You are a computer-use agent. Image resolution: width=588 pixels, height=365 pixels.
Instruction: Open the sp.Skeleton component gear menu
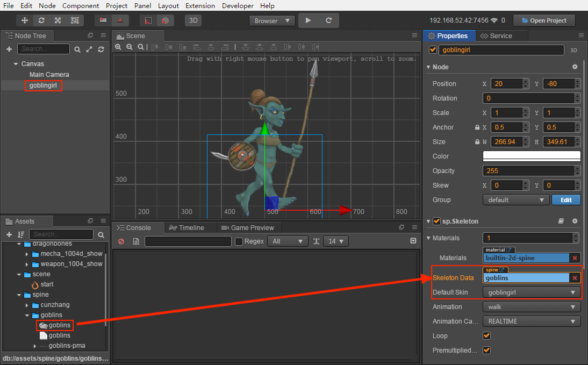coord(575,221)
